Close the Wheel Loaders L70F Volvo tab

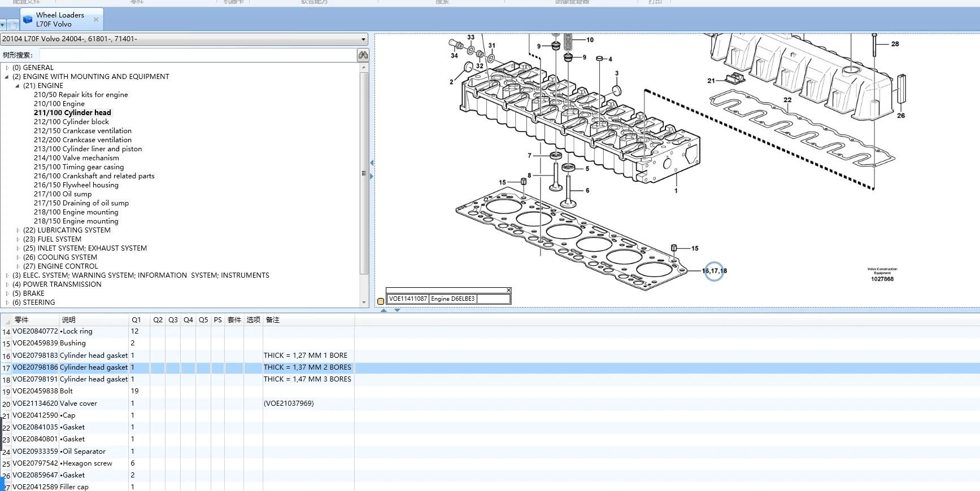[96, 20]
